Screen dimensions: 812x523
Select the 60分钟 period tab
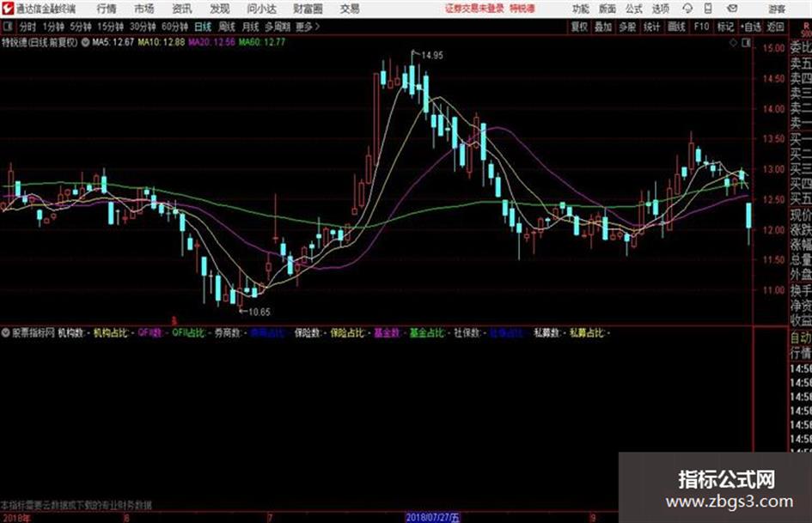click(x=174, y=27)
